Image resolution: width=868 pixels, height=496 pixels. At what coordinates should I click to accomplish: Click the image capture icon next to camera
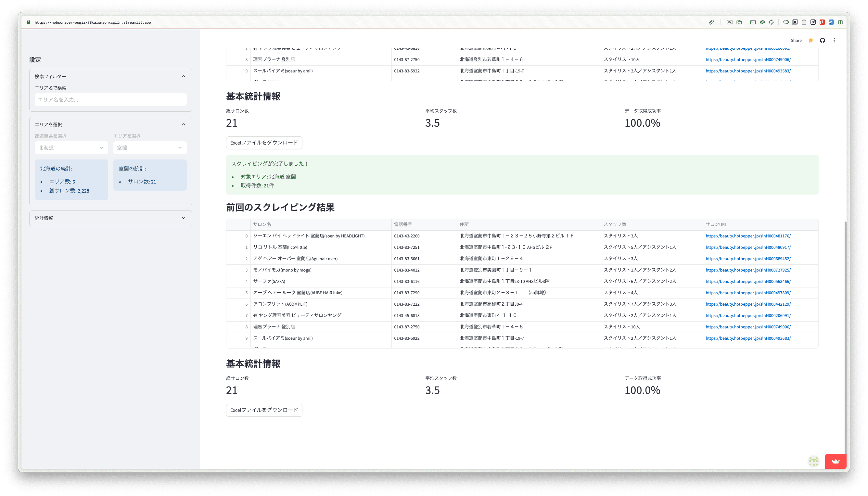[729, 22]
